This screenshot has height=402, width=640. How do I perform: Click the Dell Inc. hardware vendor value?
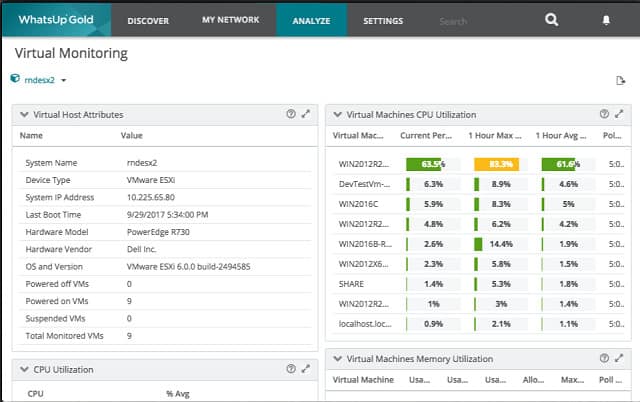(x=141, y=249)
